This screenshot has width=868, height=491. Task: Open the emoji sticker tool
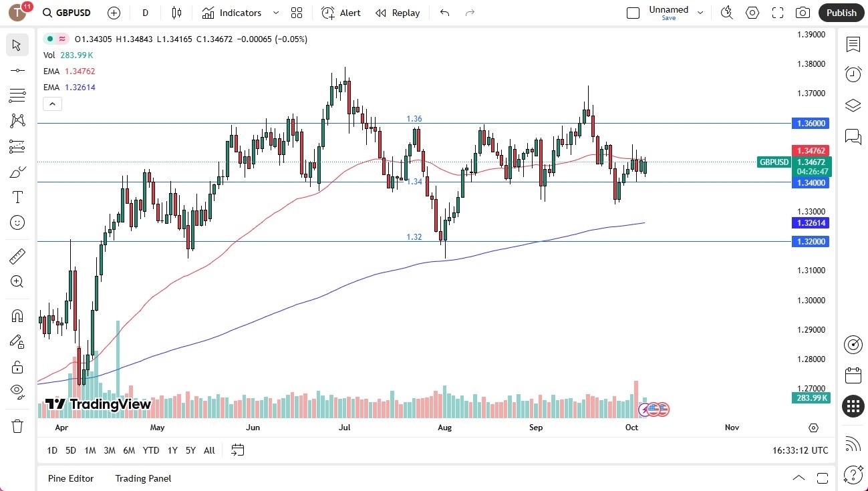[x=17, y=222]
